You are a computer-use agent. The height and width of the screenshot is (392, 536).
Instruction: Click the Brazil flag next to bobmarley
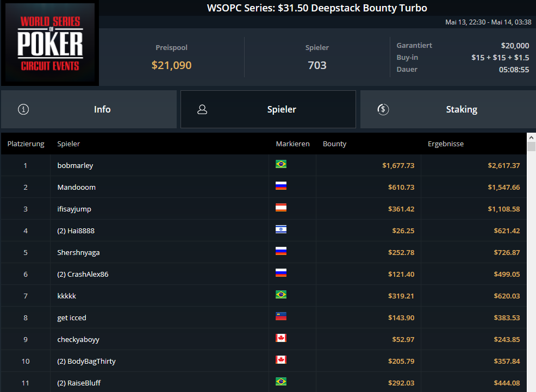(x=281, y=164)
